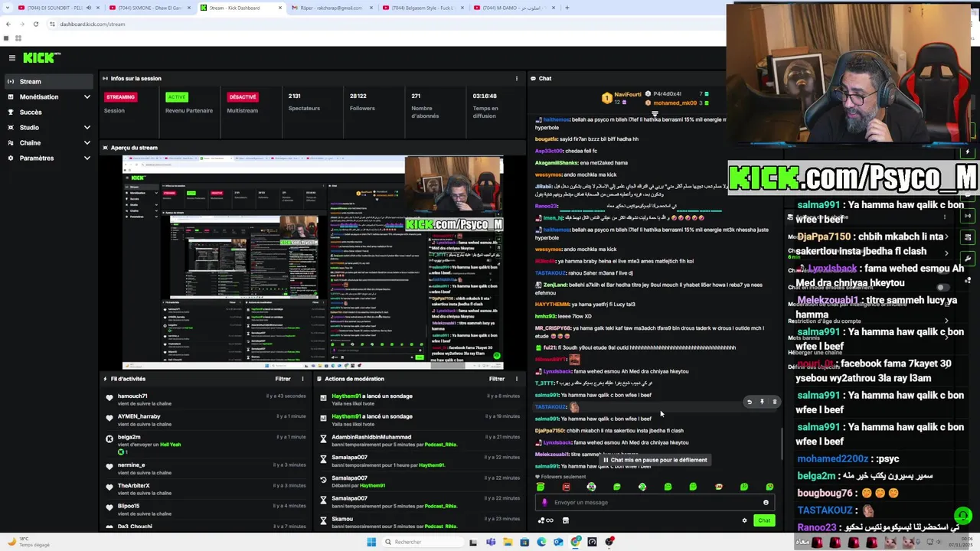Pin TASTAKOUZ's chat message

762,402
